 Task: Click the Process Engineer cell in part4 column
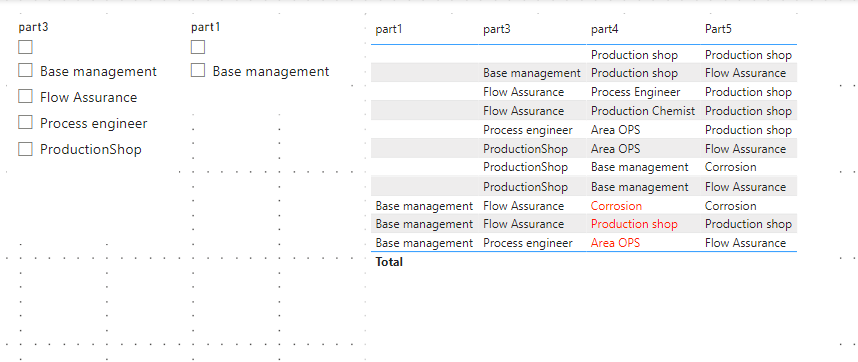pos(636,92)
